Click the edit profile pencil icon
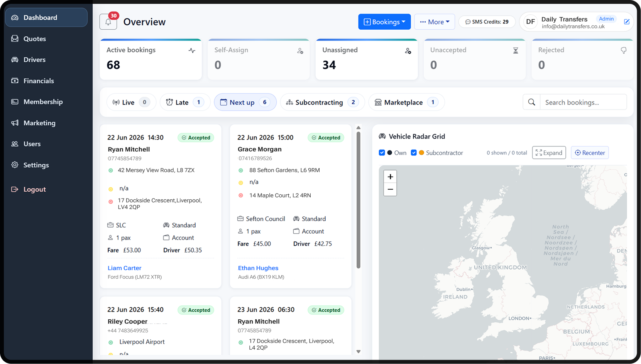The width and height of the screenshot is (641, 364). [627, 22]
